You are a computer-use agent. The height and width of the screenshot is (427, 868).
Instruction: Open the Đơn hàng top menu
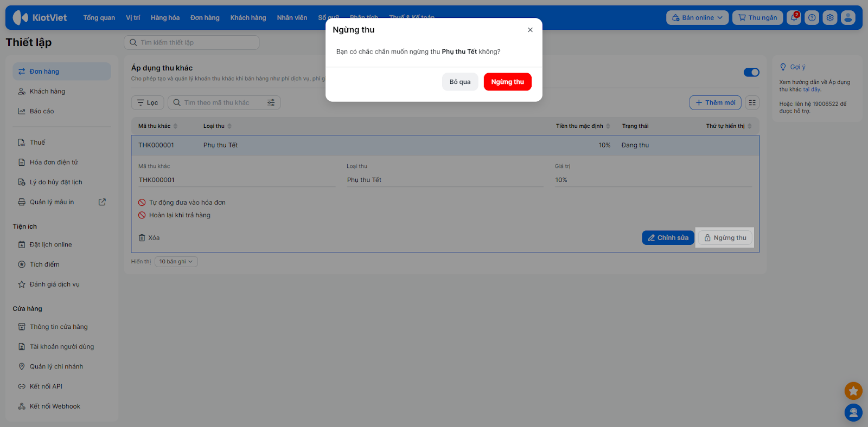(205, 18)
